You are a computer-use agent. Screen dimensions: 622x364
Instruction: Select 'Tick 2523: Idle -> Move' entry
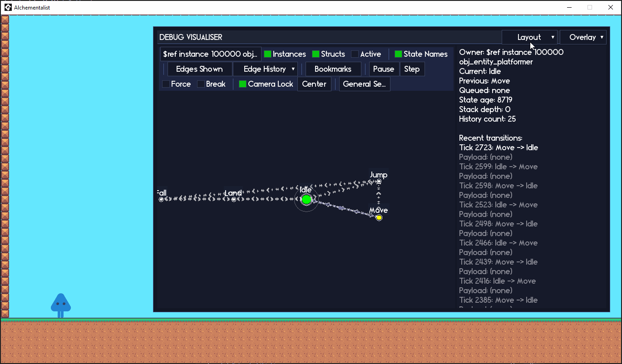pyautogui.click(x=499, y=205)
